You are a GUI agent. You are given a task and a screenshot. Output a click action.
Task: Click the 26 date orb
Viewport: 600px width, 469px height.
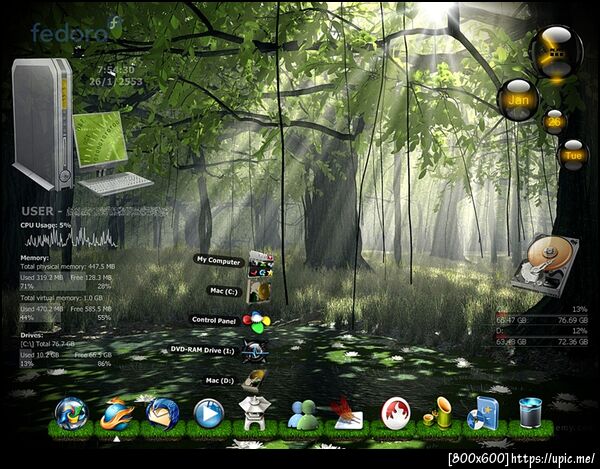[554, 122]
